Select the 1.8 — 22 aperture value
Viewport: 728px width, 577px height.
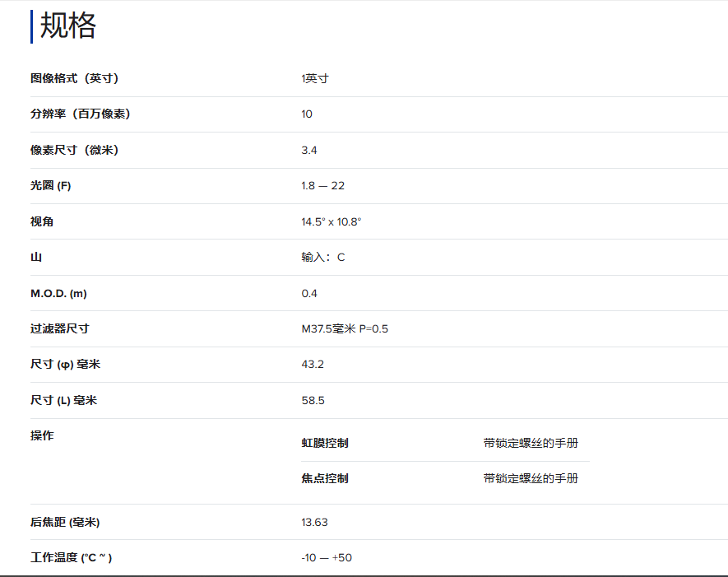[323, 185]
